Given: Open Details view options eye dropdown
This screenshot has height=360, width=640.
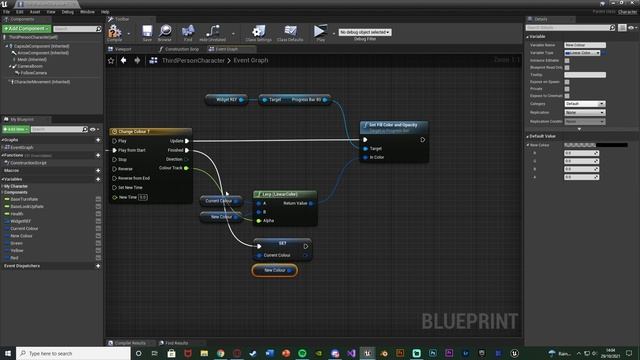Looking at the screenshot, I should pyautogui.click(x=633, y=28).
